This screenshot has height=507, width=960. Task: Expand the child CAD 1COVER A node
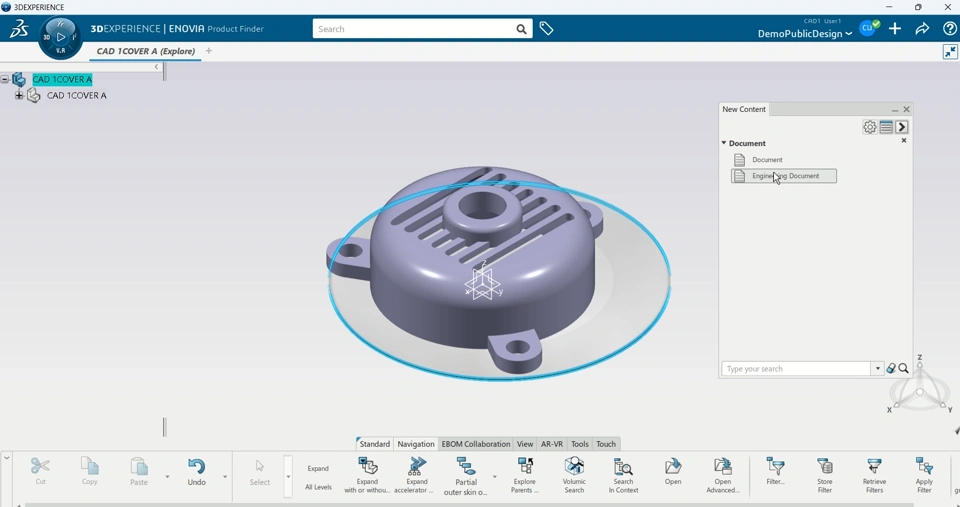pos(19,95)
